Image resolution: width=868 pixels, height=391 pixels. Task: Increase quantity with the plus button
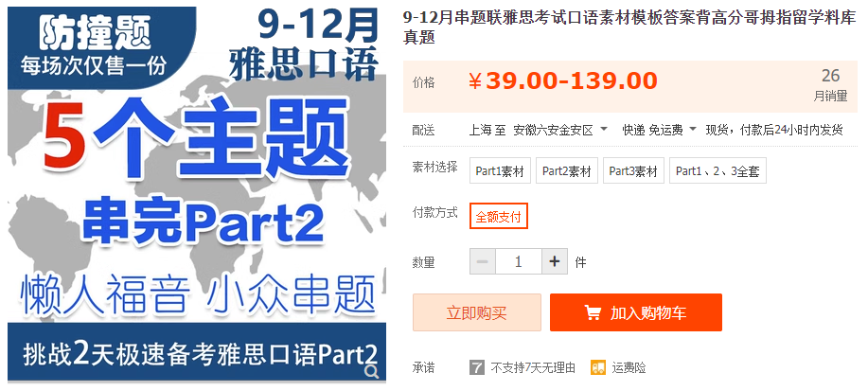(x=555, y=261)
